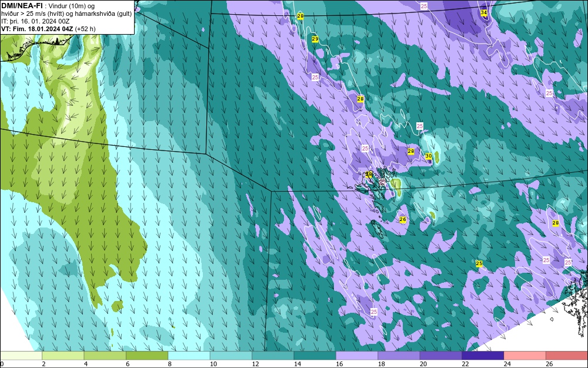
Task: Click the lavender 16–18 legend swatch
Action: pos(357,356)
